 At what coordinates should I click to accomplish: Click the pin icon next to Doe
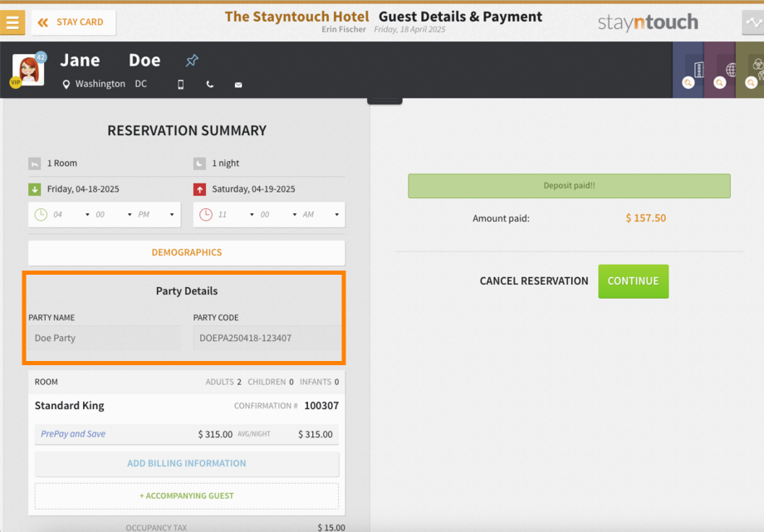pos(192,61)
